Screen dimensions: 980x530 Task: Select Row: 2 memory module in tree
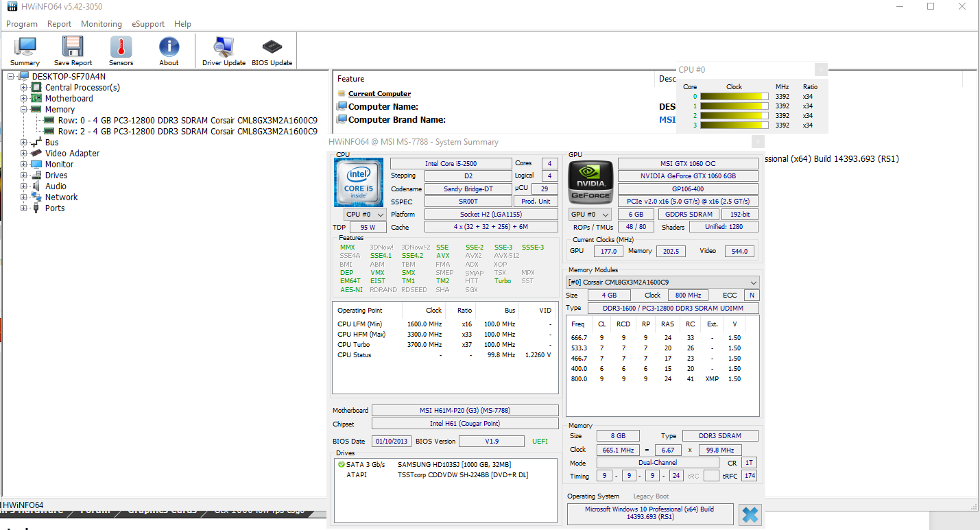[187, 131]
